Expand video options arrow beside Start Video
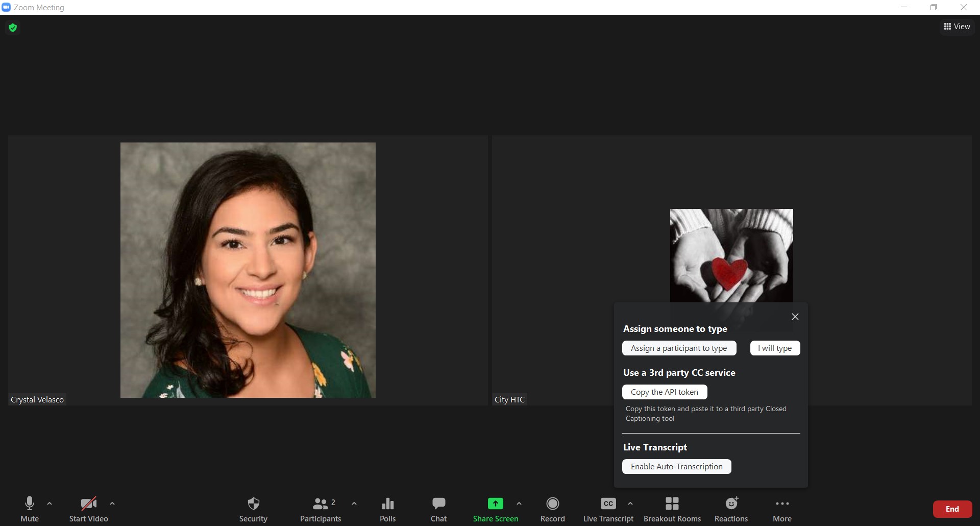980x526 pixels. click(x=112, y=504)
